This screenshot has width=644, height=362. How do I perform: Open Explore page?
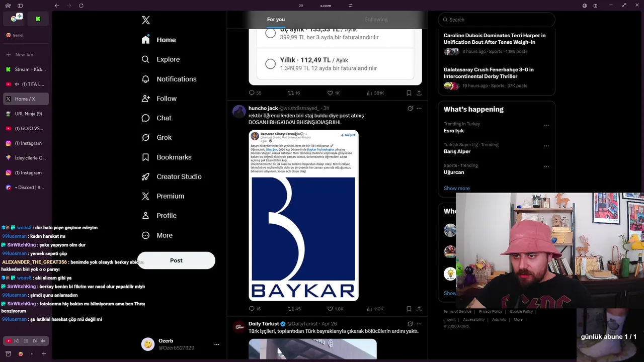(161, 59)
